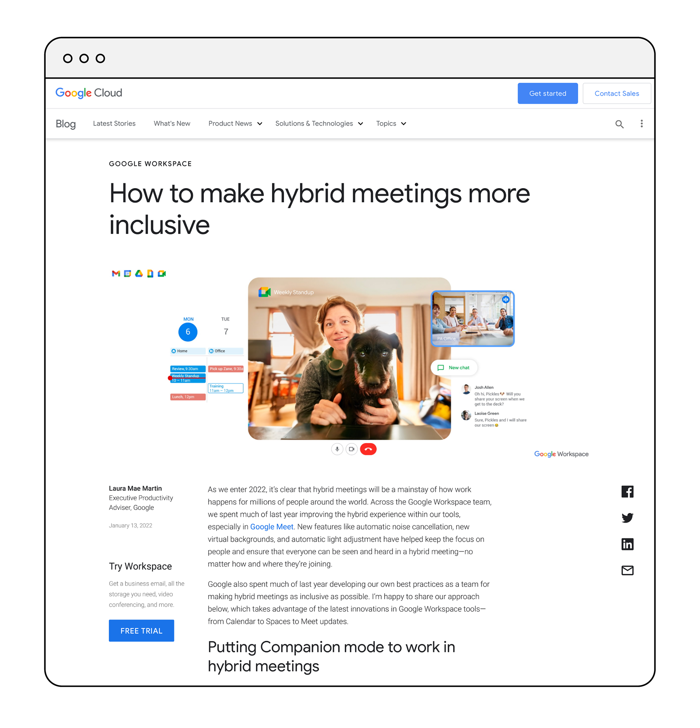Image resolution: width=700 pixels, height=728 pixels.
Task: Open the Latest Stories menu item
Action: (x=114, y=124)
